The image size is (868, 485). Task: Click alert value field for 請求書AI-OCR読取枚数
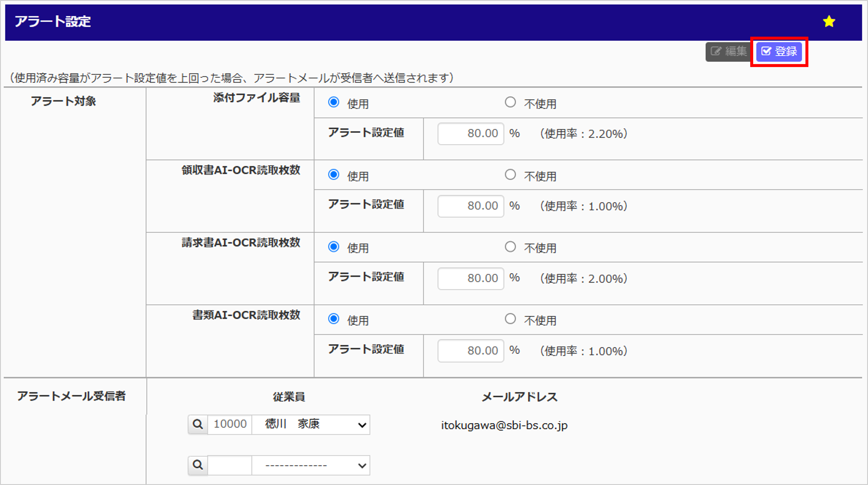click(x=471, y=278)
